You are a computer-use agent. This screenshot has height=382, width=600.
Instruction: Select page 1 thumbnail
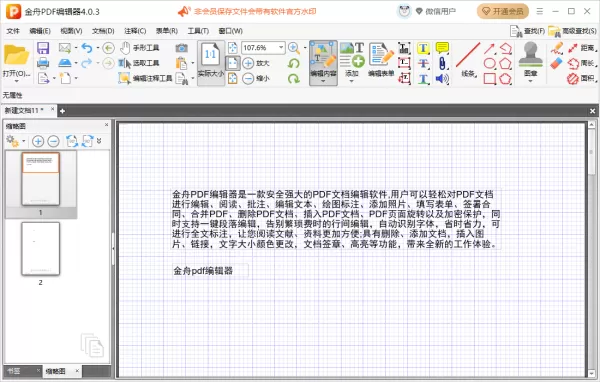coord(41,179)
